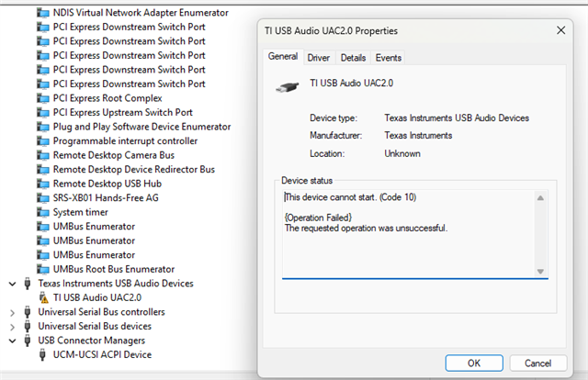
Task: Confirm the dialog with OK
Action: tap(474, 363)
